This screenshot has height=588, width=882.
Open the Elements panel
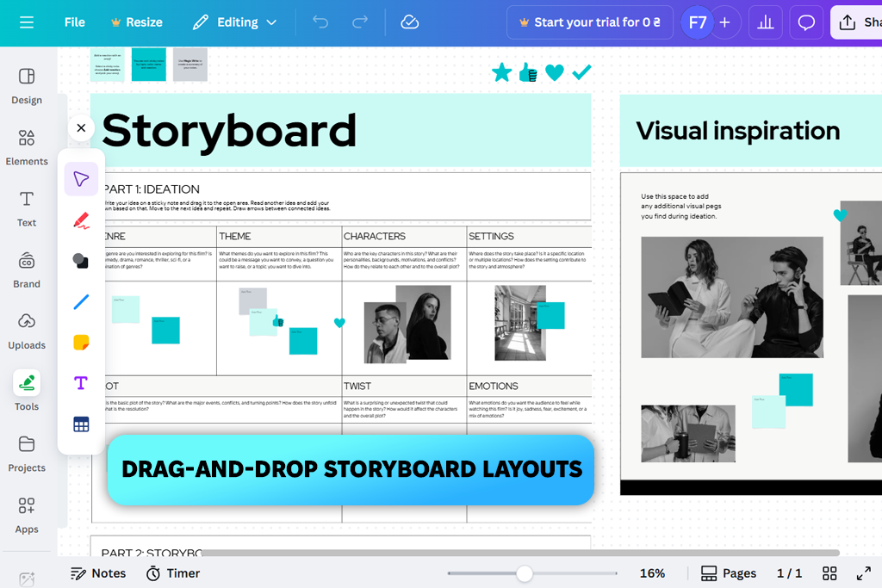tap(27, 147)
